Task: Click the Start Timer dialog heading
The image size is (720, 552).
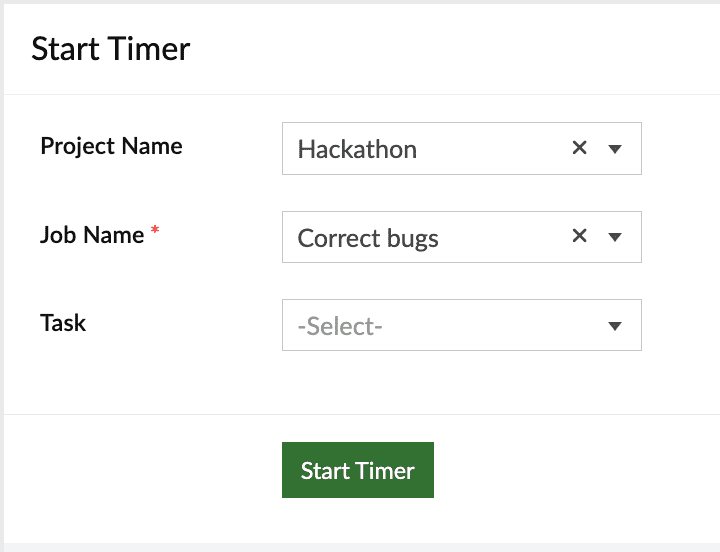Action: click(x=110, y=49)
